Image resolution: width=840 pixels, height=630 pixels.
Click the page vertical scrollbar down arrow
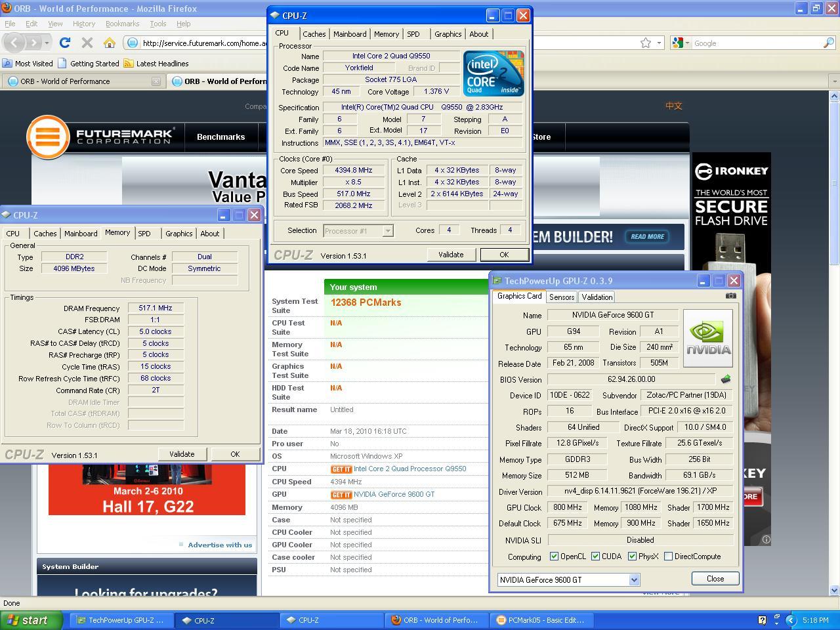coord(834,590)
